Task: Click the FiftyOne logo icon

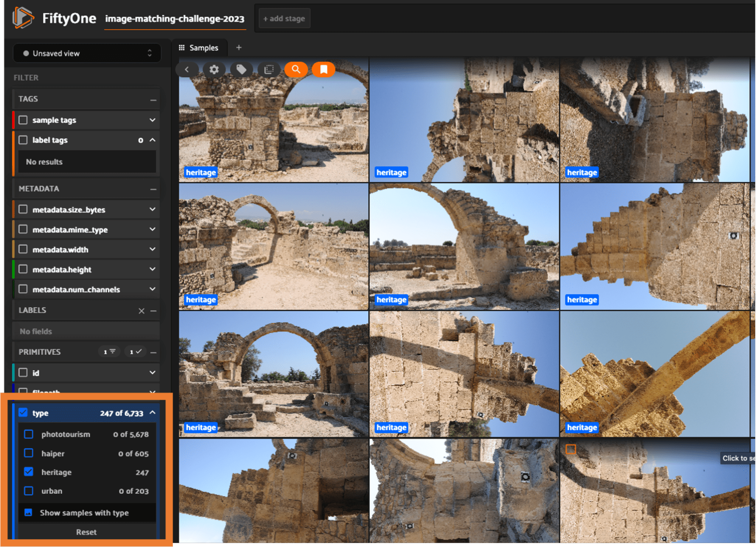Action: (x=23, y=18)
